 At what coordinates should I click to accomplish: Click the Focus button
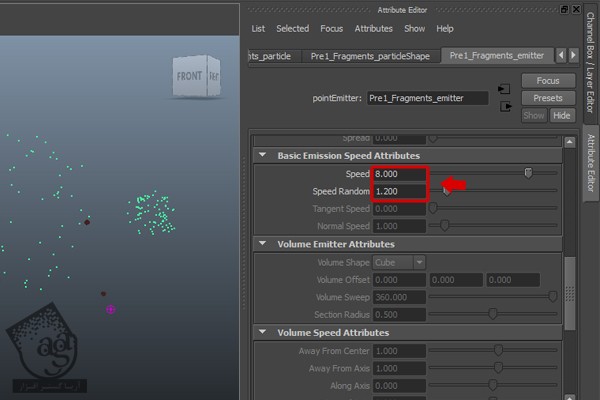tap(547, 80)
